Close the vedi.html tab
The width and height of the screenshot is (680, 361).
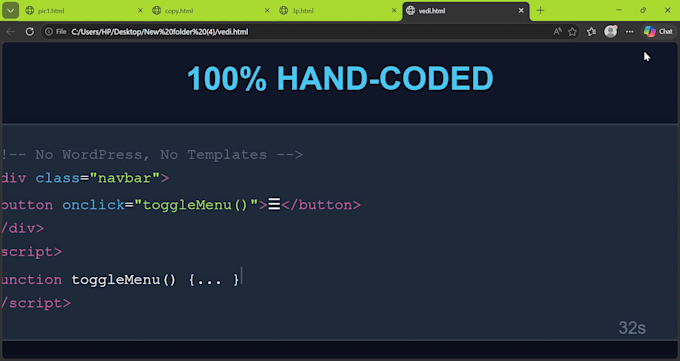tap(521, 10)
